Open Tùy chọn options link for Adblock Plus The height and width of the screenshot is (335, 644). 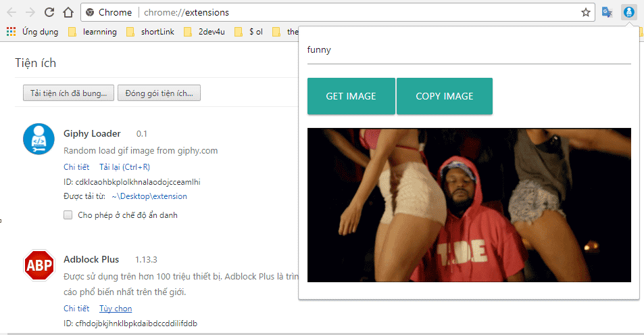(x=116, y=309)
